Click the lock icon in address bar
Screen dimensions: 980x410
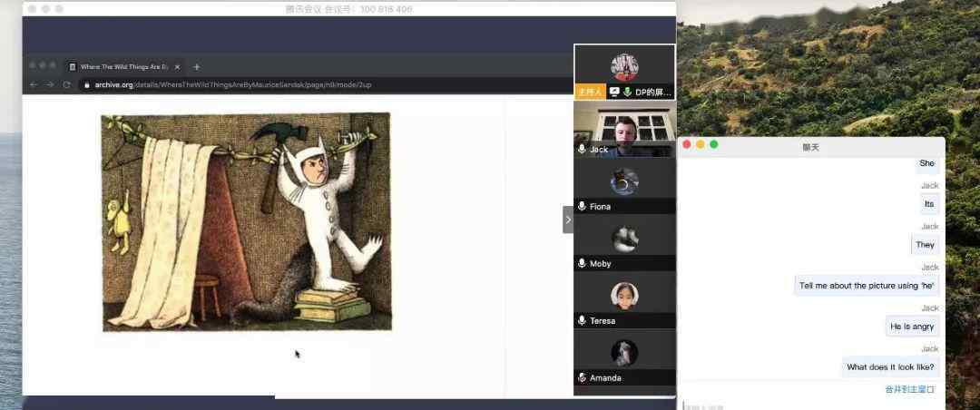click(87, 84)
